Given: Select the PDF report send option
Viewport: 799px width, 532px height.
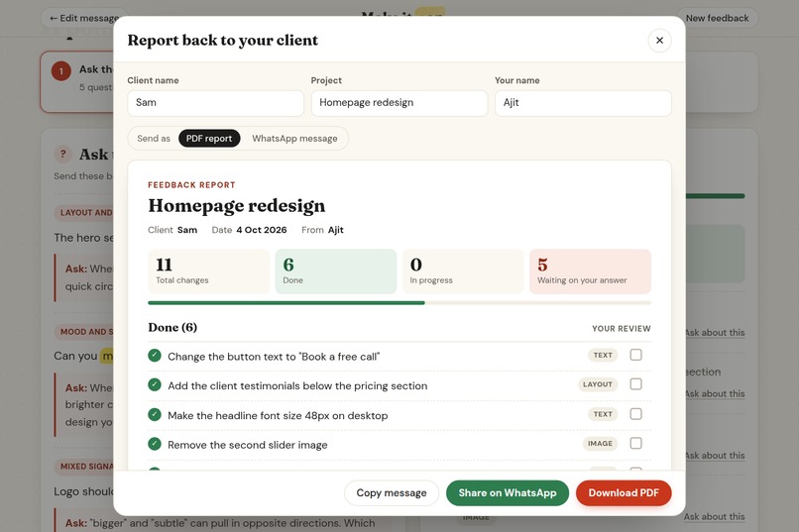Looking at the screenshot, I should [209, 139].
